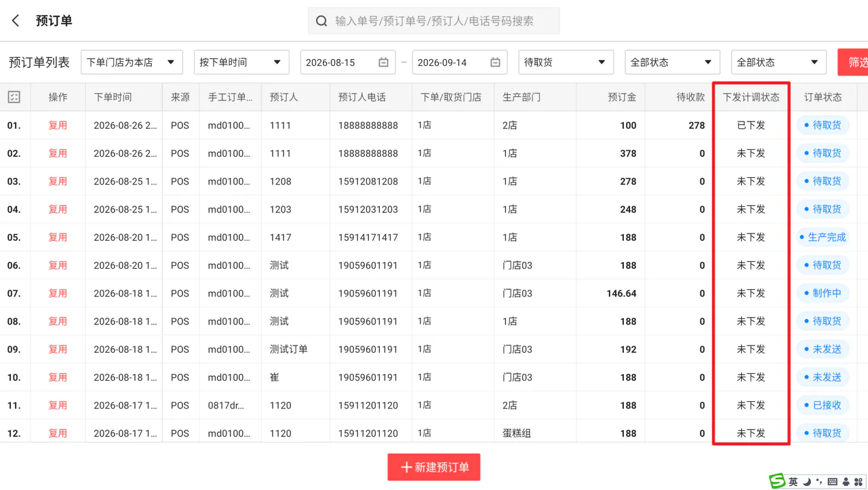This screenshot has height=490, width=868.
Task: Expand the 下单门店为本店 dropdown
Action: [x=132, y=62]
